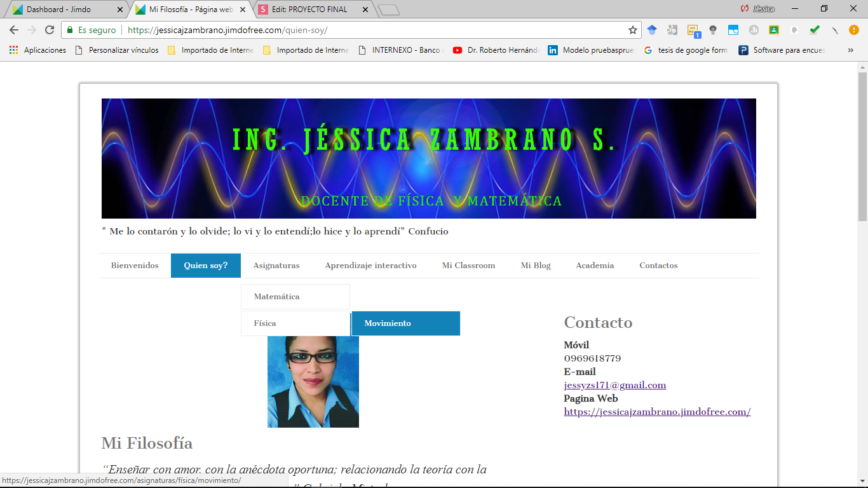Go to the Bienvenidos menu item
The width and height of the screenshot is (868, 488).
point(135,266)
